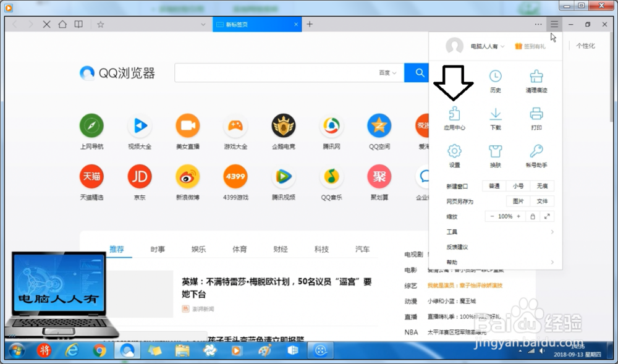Increase zoom with the plus button
Image resolution: width=618 pixels, height=364 pixels.
click(519, 216)
